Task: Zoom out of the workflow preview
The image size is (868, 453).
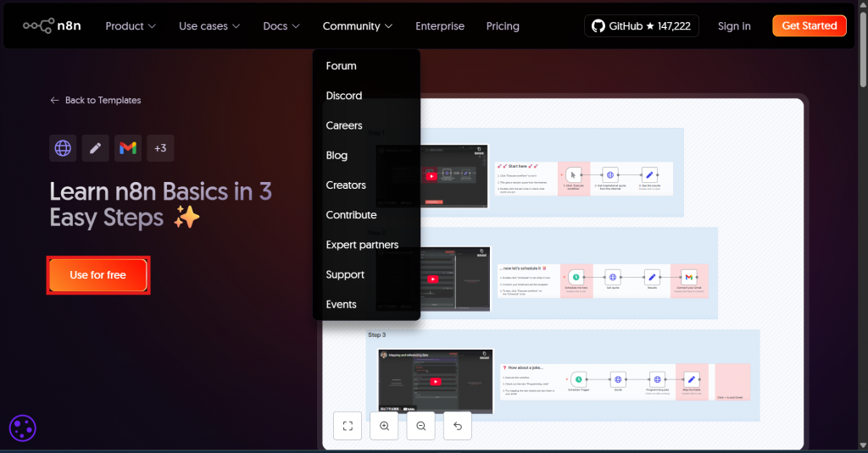Action: 420,426
